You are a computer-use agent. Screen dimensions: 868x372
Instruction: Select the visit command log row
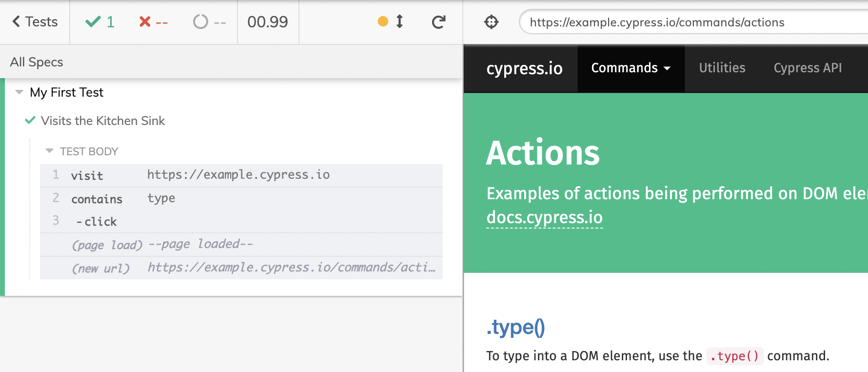[x=241, y=175]
